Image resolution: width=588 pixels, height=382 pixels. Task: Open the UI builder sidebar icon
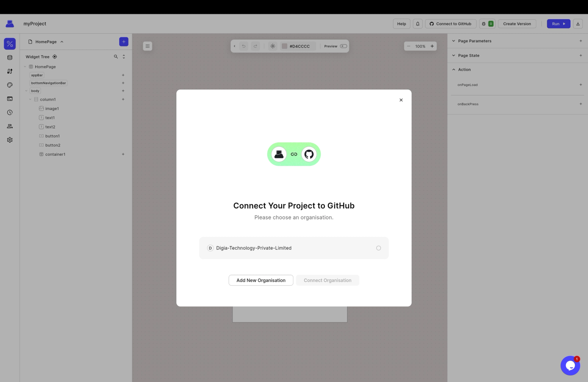point(10,44)
